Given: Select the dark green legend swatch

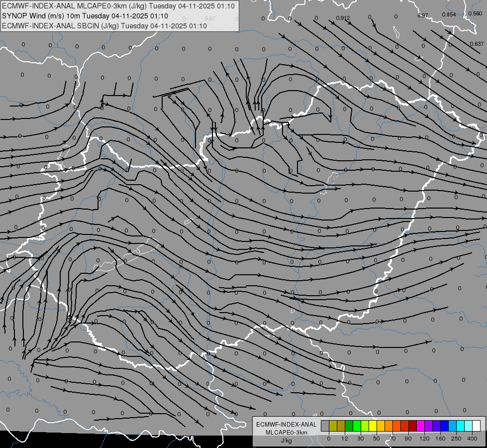Looking at the screenshot, I should point(349,426).
